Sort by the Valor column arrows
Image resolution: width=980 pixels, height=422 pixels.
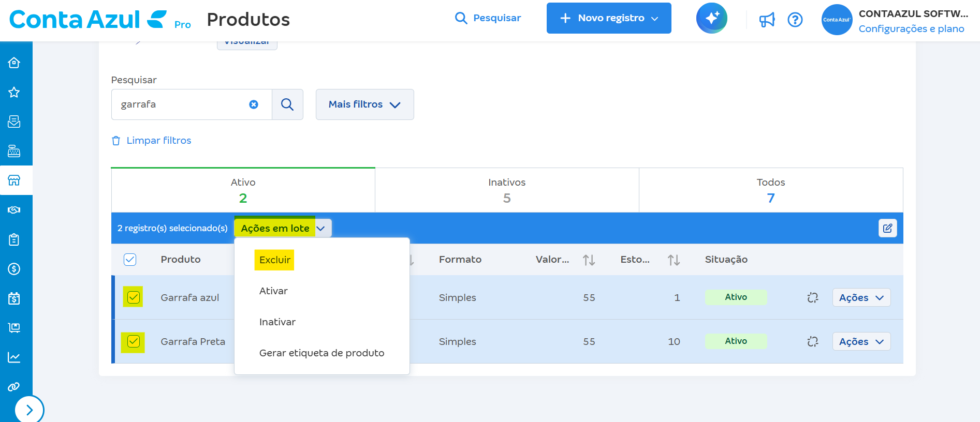pos(589,260)
